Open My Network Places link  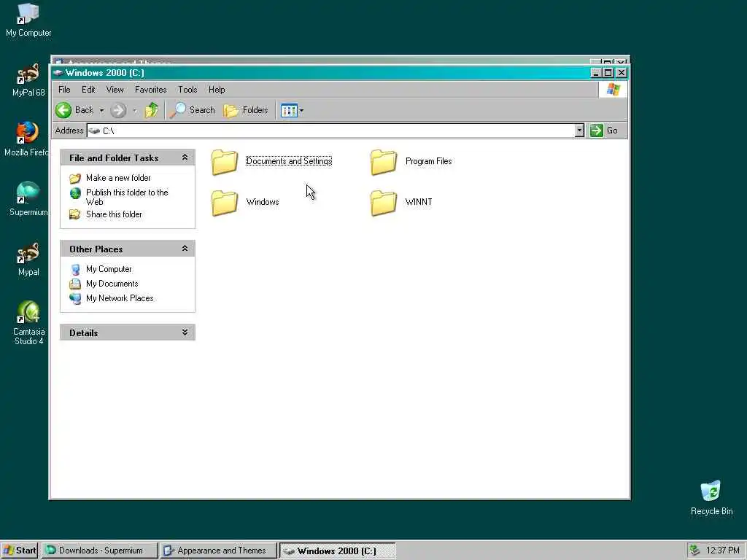click(x=120, y=298)
